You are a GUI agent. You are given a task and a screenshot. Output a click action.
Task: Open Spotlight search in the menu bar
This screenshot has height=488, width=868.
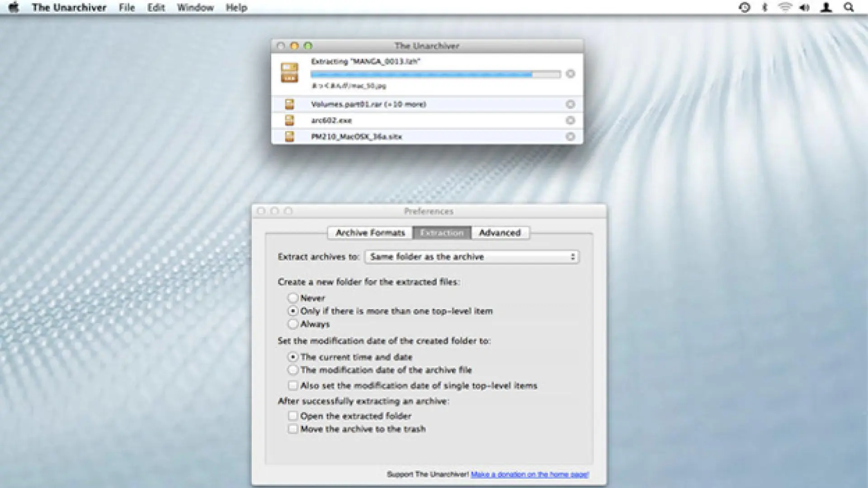(849, 8)
